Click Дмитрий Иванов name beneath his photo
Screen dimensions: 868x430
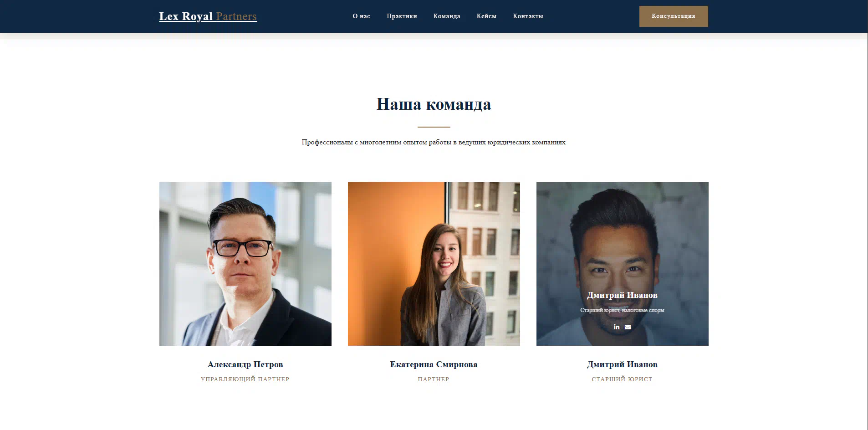(x=622, y=364)
